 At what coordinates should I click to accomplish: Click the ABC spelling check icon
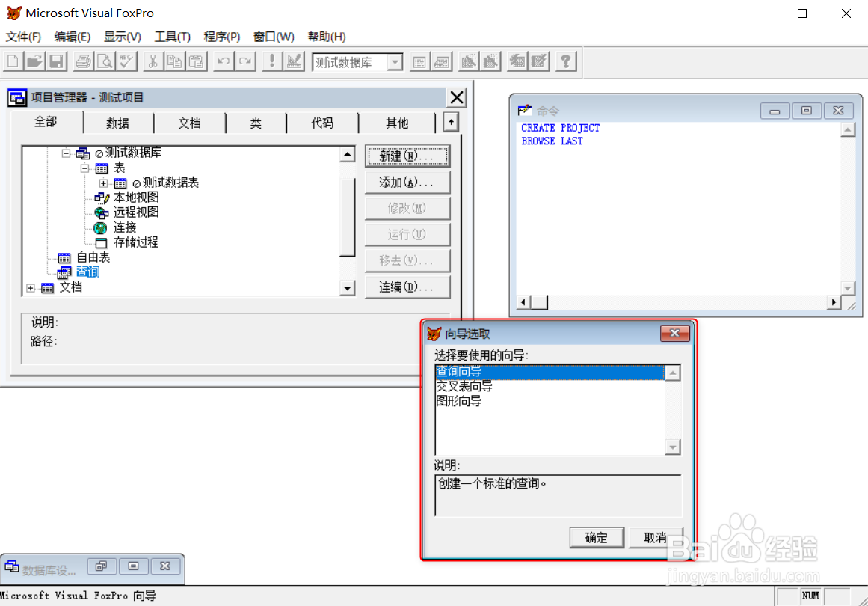127,61
